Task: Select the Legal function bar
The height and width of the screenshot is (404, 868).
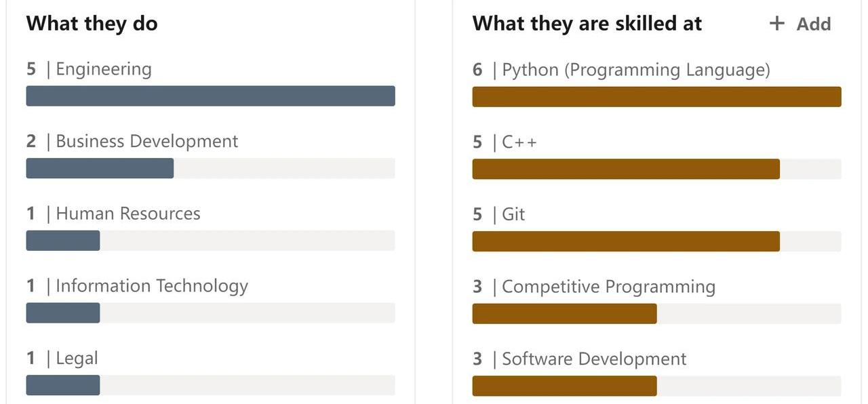Action: (x=63, y=385)
